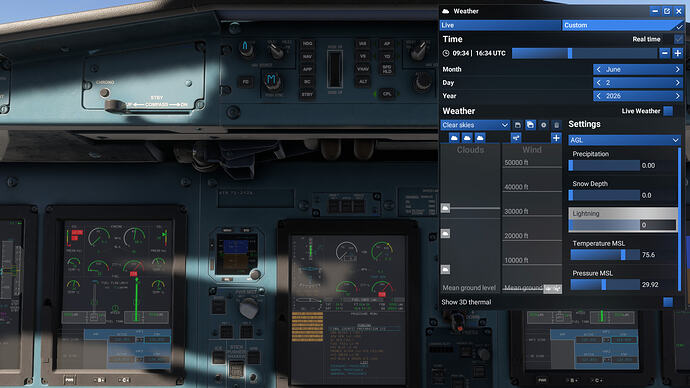Minimize the Weather panel

point(655,11)
